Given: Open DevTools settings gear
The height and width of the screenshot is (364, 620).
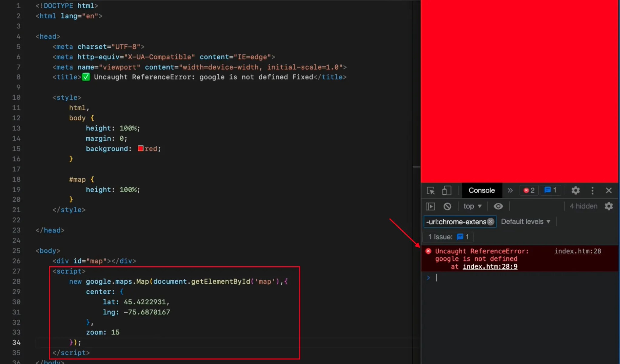Looking at the screenshot, I should (575, 190).
